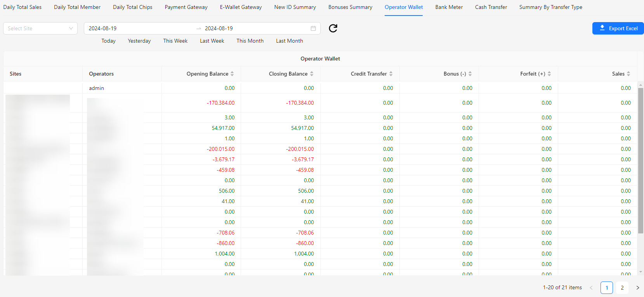Sort by Forfeit (+) column arrows

[549, 74]
